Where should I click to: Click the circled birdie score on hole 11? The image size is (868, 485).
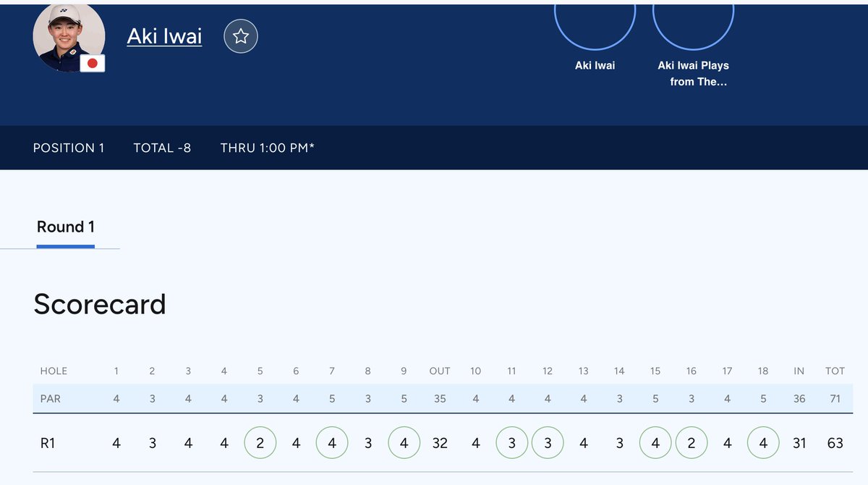pos(511,442)
